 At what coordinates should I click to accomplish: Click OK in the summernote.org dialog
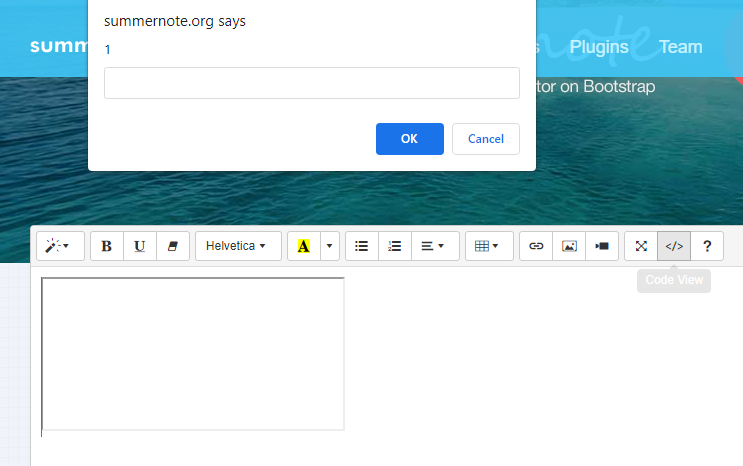tap(410, 139)
